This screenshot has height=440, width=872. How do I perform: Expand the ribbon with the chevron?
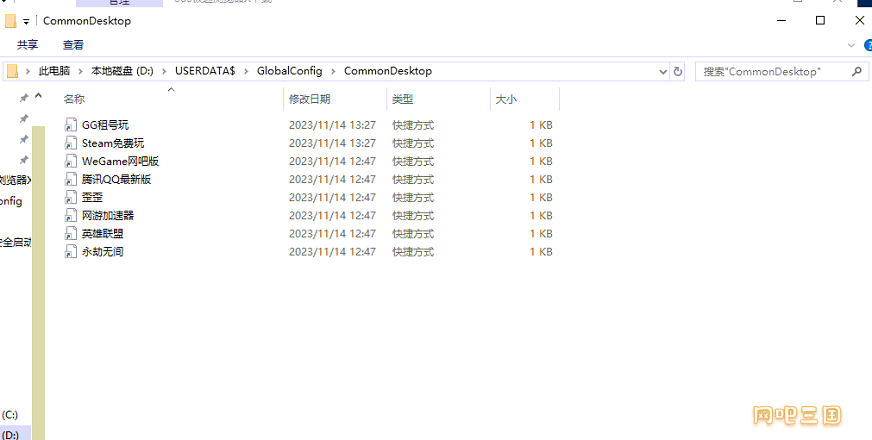(851, 45)
